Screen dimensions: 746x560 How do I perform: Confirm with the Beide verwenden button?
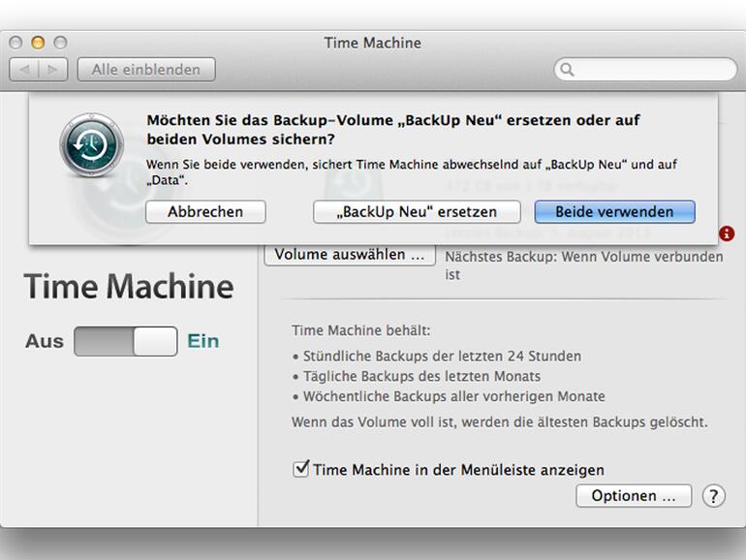click(x=614, y=212)
